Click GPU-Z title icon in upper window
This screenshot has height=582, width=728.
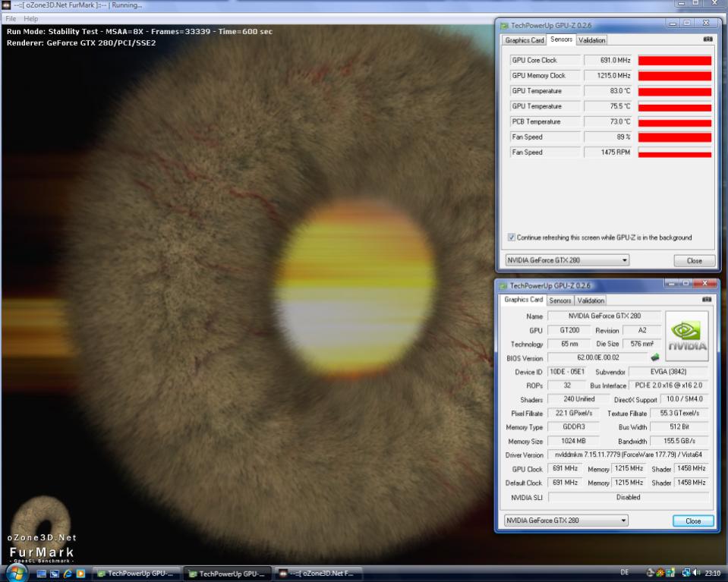504,26
